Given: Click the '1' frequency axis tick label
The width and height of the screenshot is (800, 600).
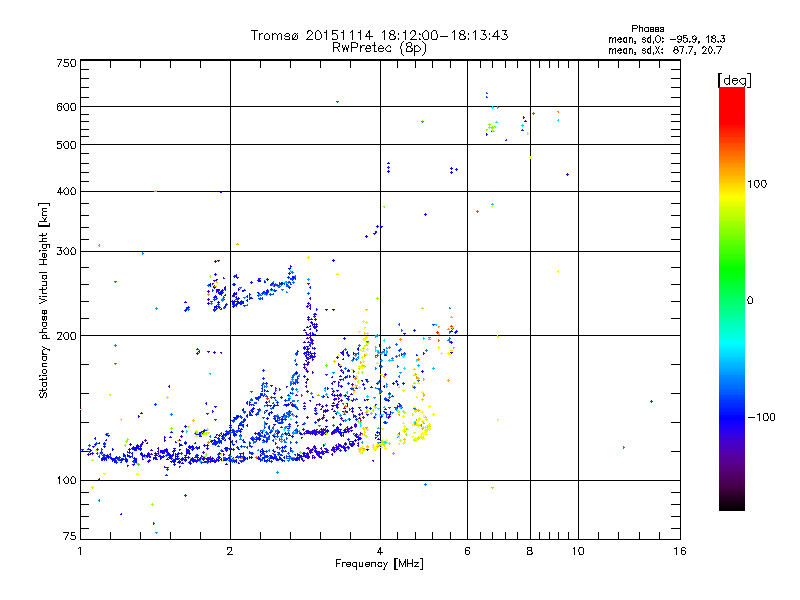Looking at the screenshot, I should [80, 551].
